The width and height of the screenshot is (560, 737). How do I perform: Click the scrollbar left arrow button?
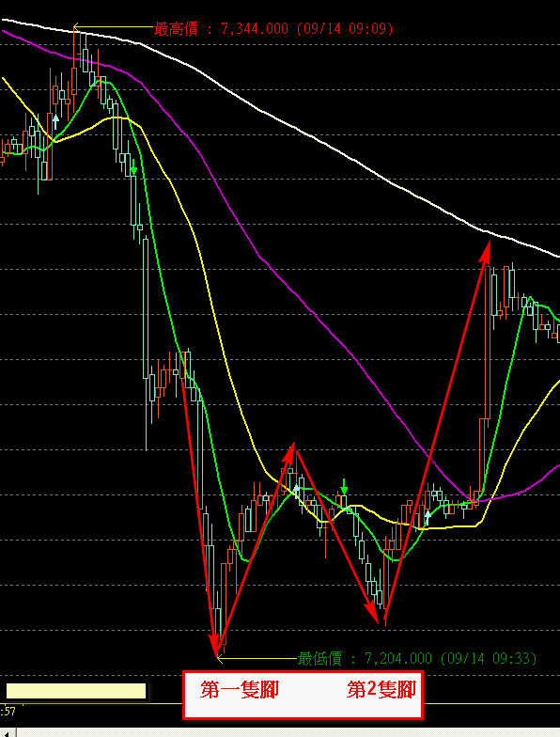point(8,733)
